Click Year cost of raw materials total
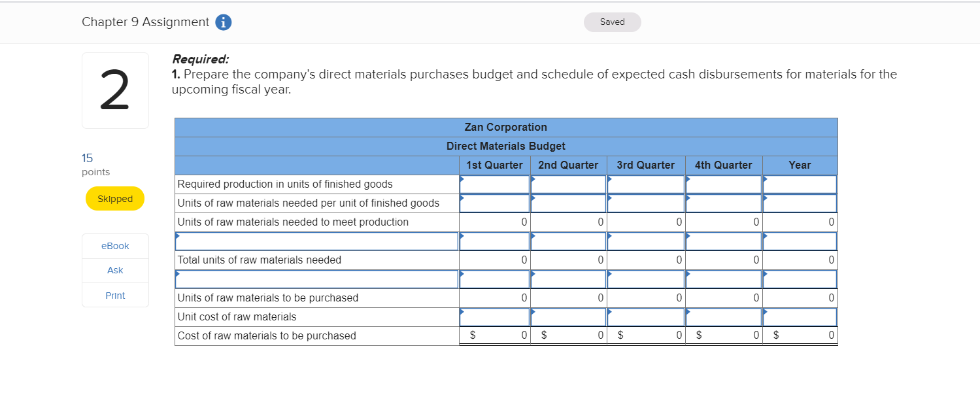This screenshot has height=393, width=980. point(800,336)
